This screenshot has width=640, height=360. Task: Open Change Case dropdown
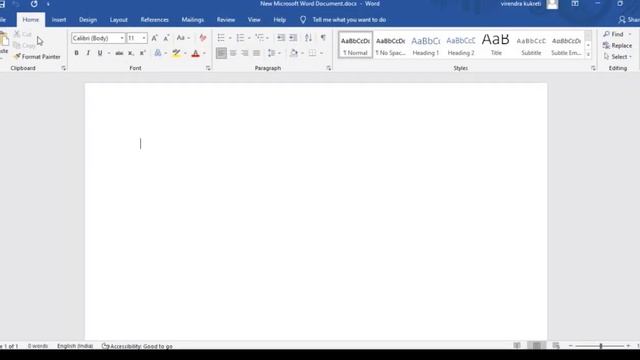tap(183, 38)
